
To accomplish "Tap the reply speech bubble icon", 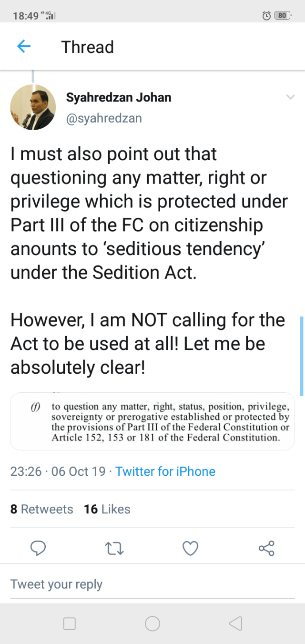I will click(x=38, y=548).
